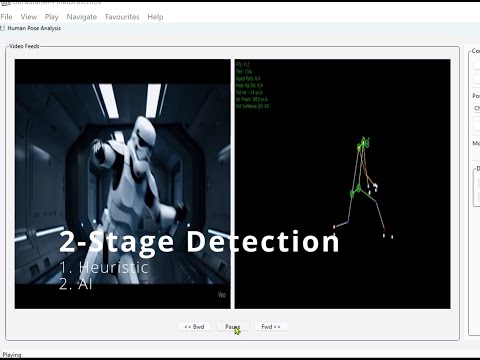
Task: Open the Favourites menu
Action: pyautogui.click(x=122, y=17)
